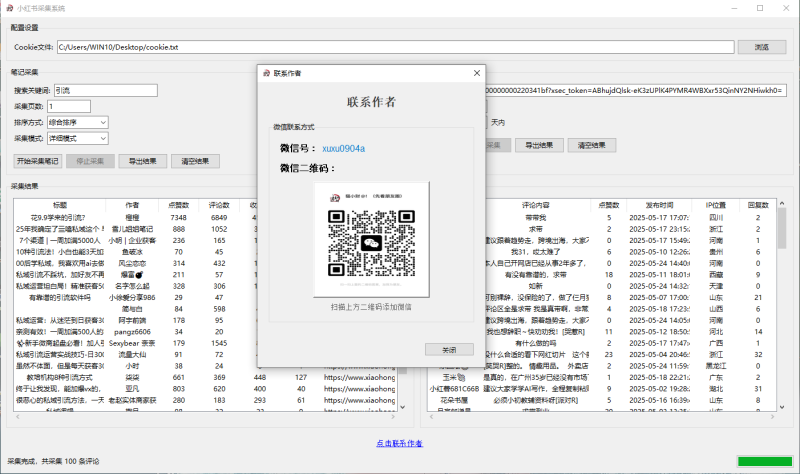Sort comments by 回复数 column header
800x474 pixels.
coord(758,205)
